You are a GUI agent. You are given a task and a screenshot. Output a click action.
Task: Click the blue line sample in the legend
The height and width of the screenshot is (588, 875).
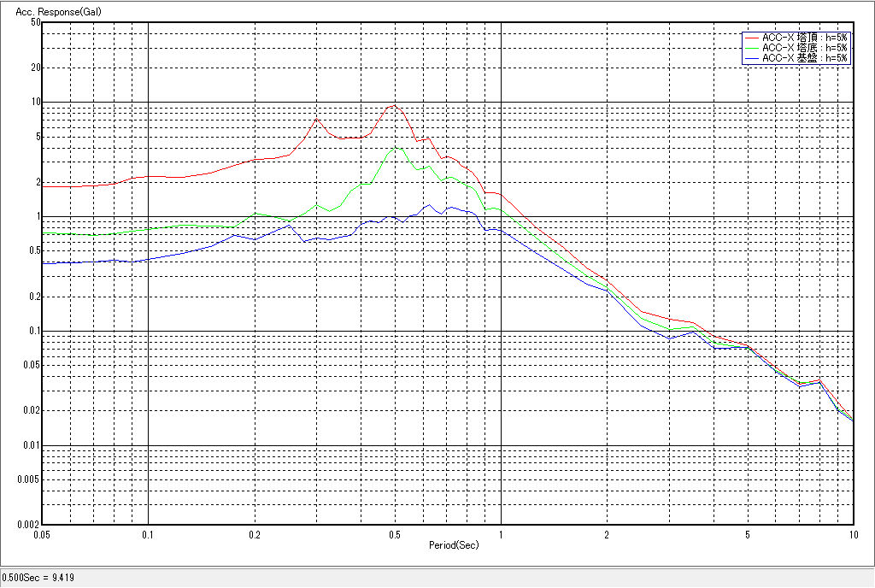click(x=751, y=58)
